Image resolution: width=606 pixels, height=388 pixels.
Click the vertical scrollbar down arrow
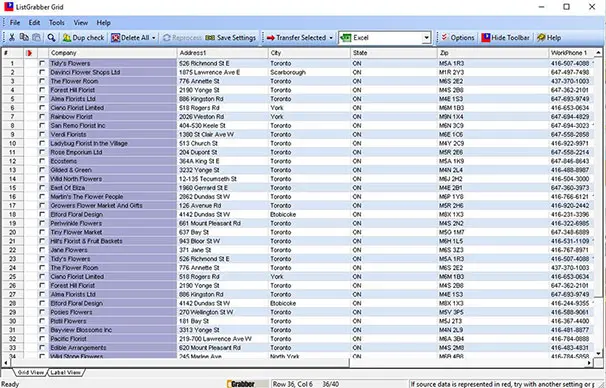click(x=598, y=353)
